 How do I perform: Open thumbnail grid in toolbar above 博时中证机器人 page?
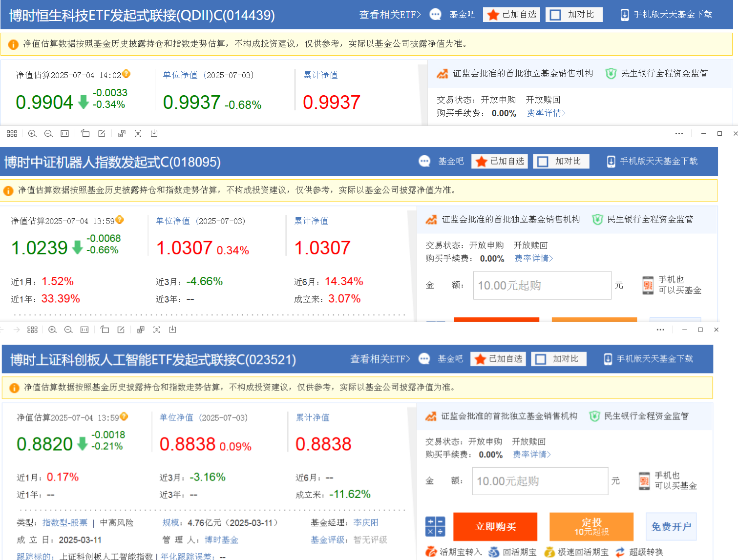coord(12,133)
